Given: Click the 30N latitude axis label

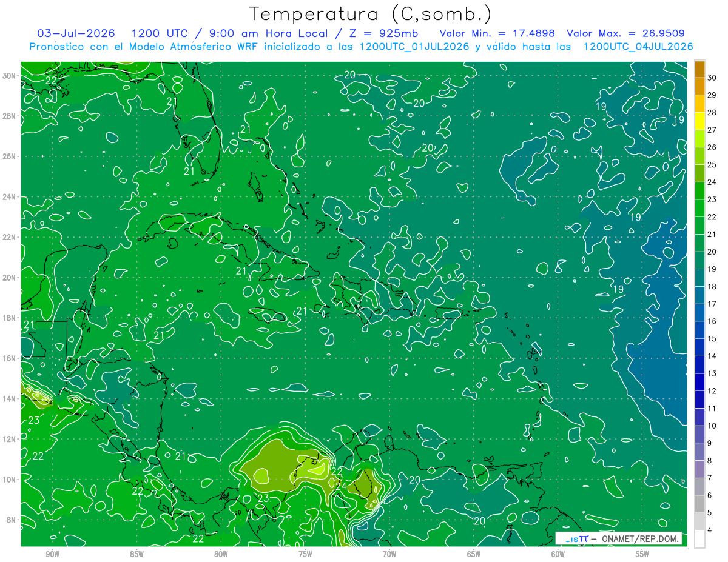Looking at the screenshot, I should 10,76.
